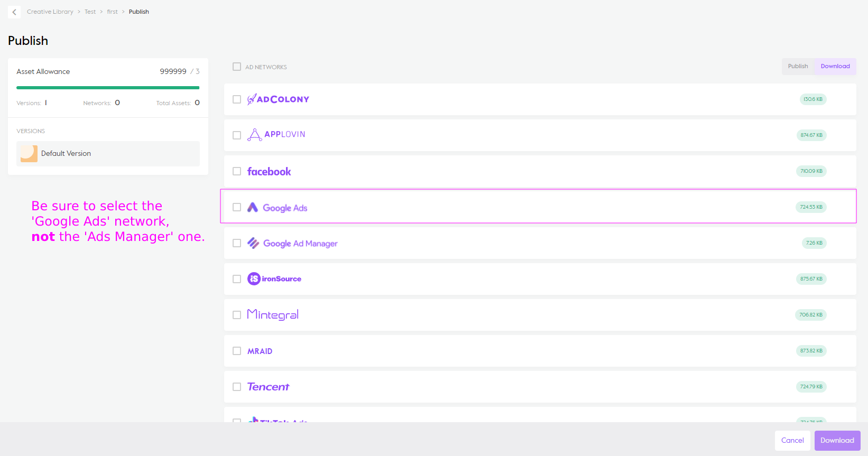Click the 875.67 KB size badge

[x=811, y=279]
